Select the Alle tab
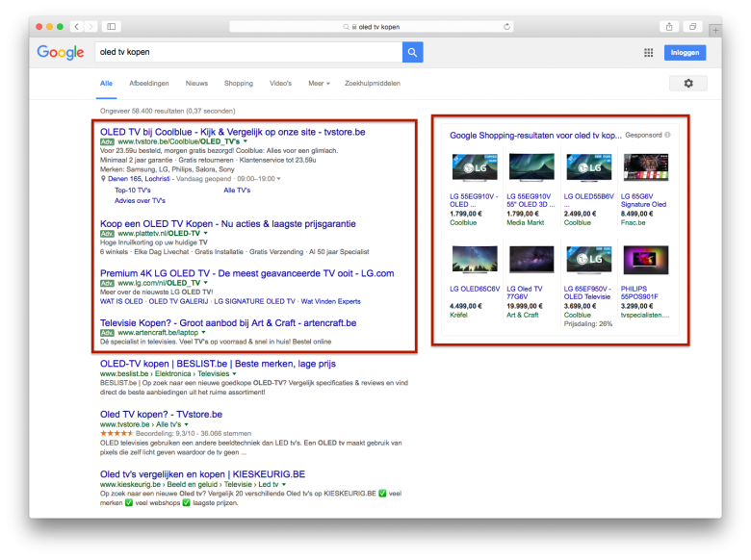Screen dimensions: 751x560 click(106, 84)
